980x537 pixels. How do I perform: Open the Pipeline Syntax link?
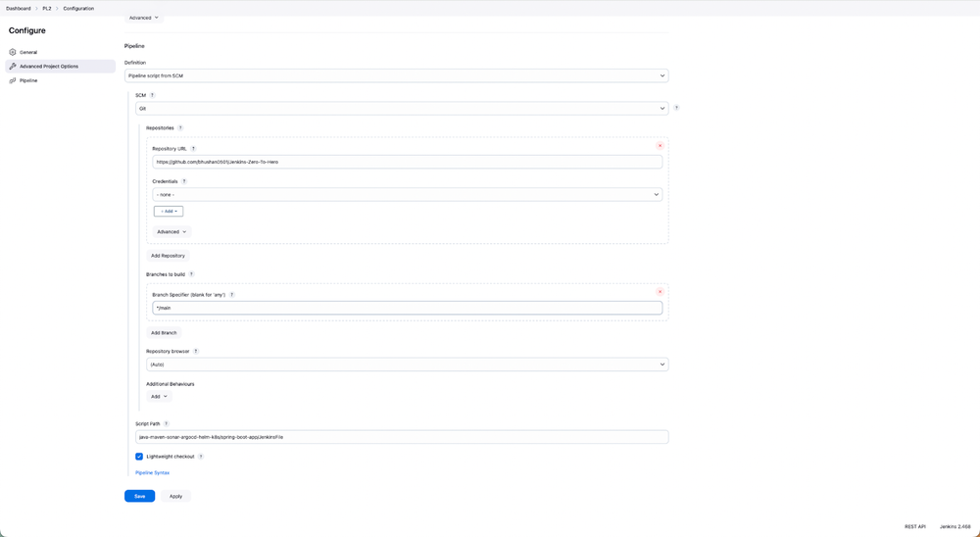pyautogui.click(x=152, y=472)
